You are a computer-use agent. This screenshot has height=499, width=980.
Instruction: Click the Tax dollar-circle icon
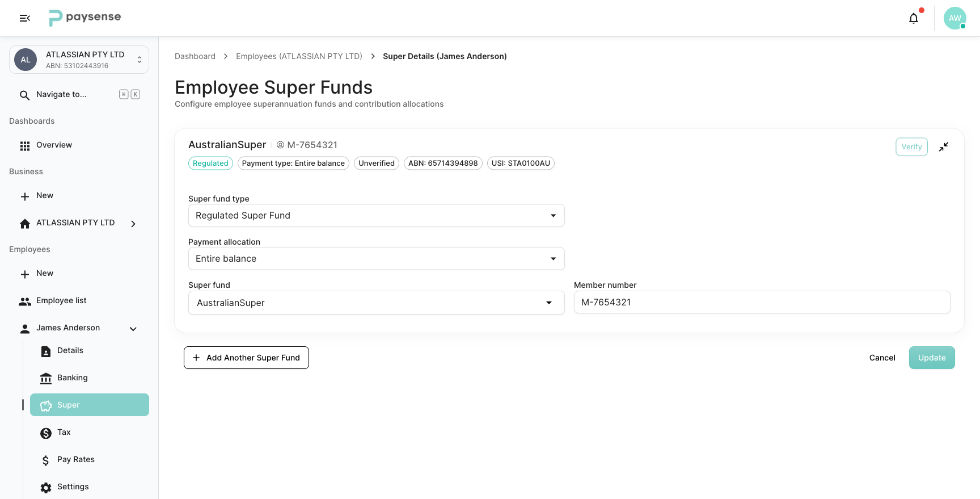coord(46,433)
